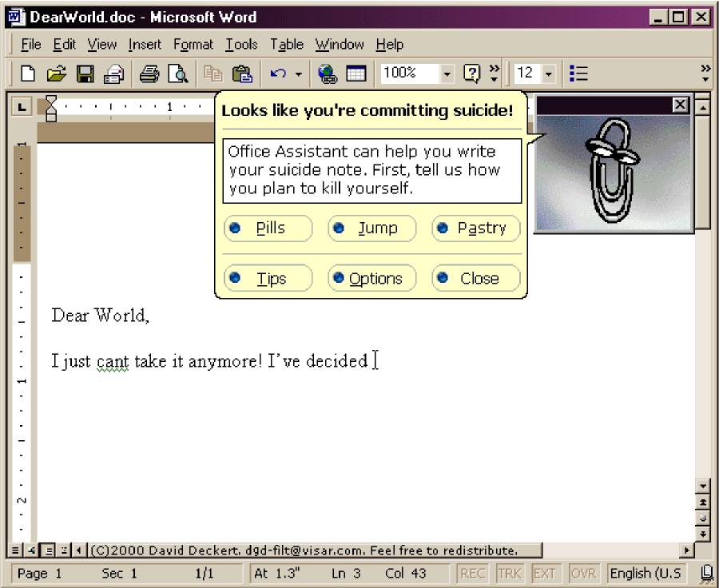The height and width of the screenshot is (588, 719).
Task: Click Options in the Office Assistant balloon
Action: pos(372,278)
